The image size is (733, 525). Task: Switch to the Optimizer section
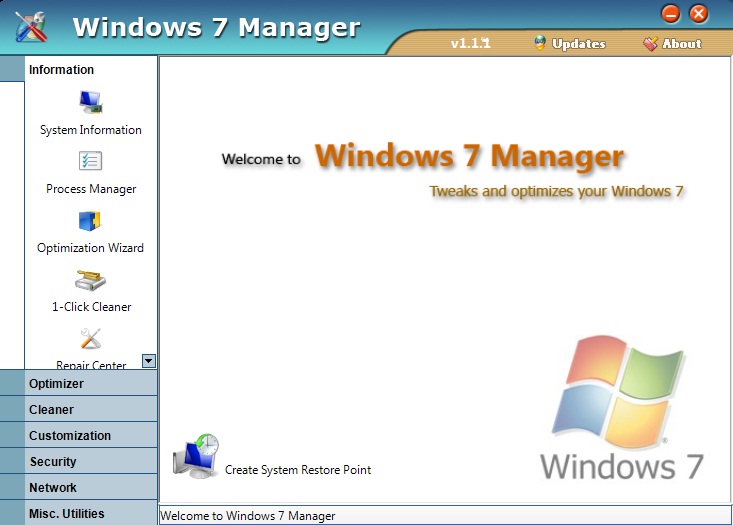pos(79,383)
